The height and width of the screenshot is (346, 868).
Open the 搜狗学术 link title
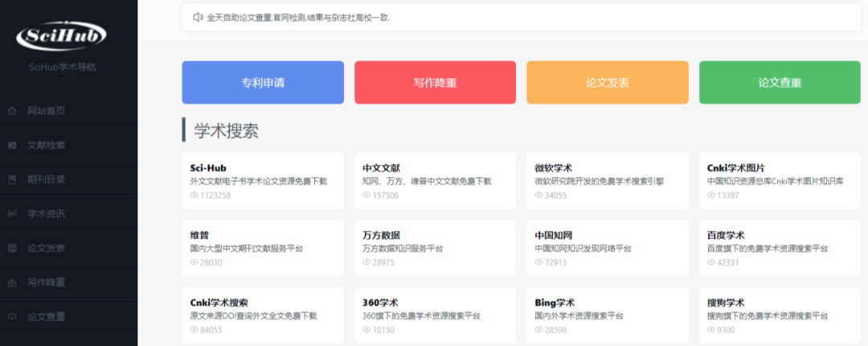pos(726,303)
